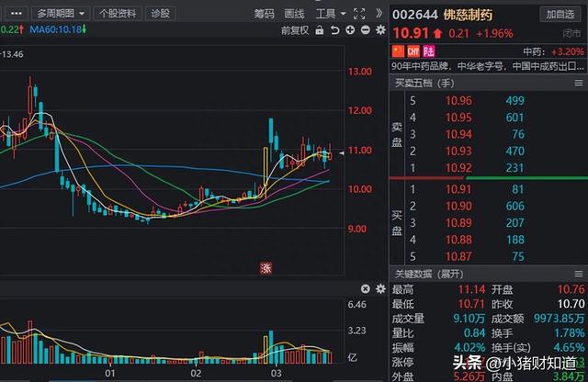Toggle fullscreen chart view icon
588x382 pixels.
(x=359, y=15)
